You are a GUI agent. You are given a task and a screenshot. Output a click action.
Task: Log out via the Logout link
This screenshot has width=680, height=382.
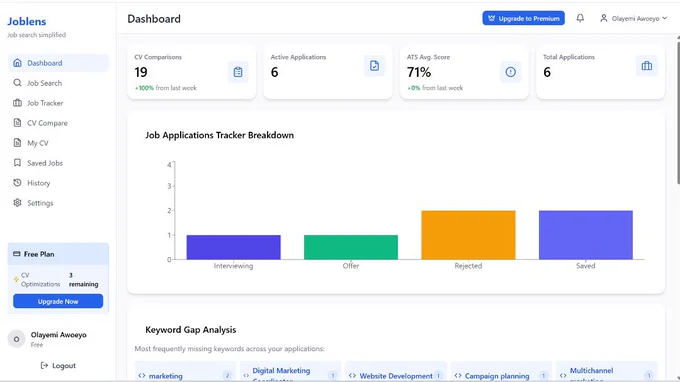[58, 366]
